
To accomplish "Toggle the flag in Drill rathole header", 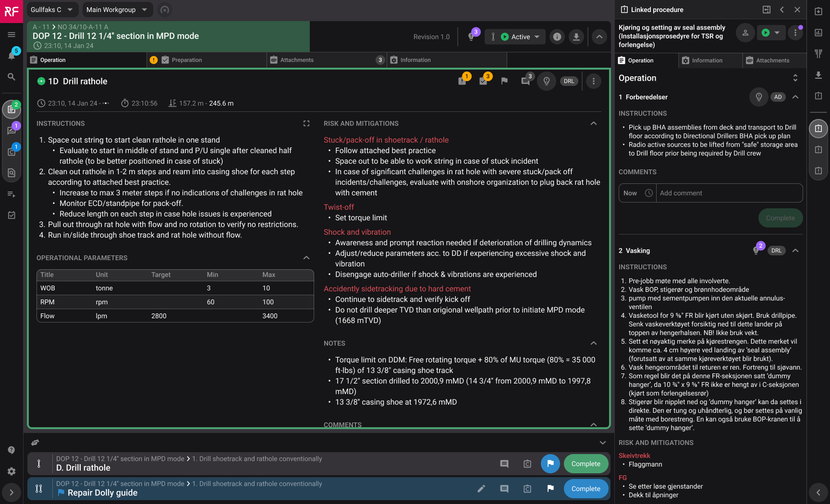I will pos(504,81).
